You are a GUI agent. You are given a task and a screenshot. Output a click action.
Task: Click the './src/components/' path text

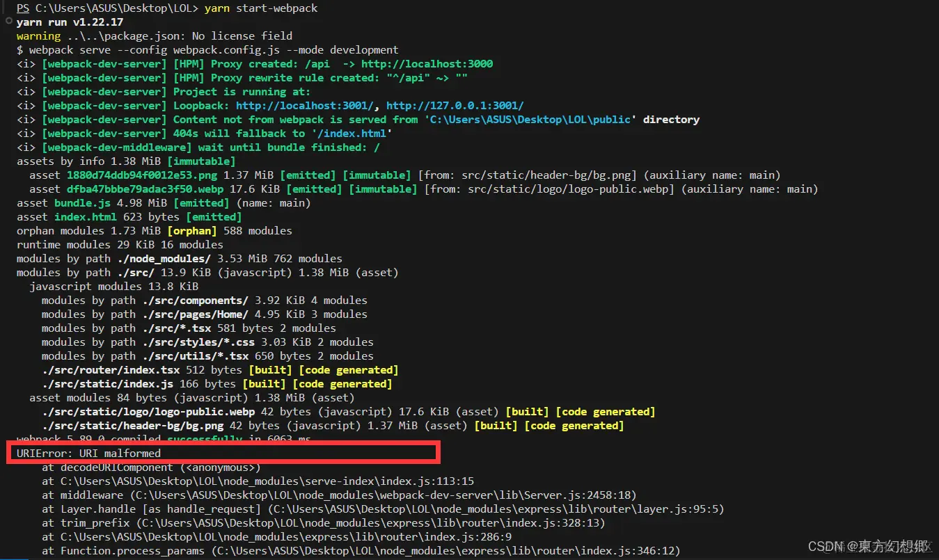195,301
